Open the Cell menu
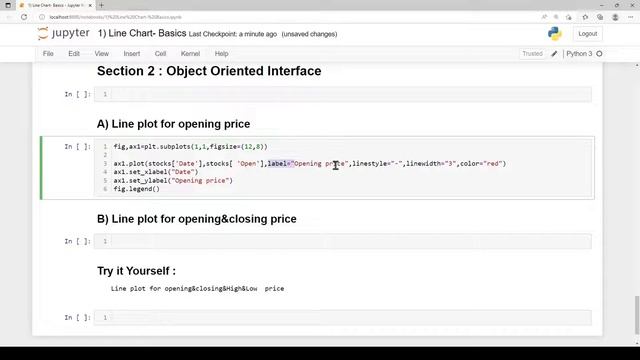 [x=160, y=54]
